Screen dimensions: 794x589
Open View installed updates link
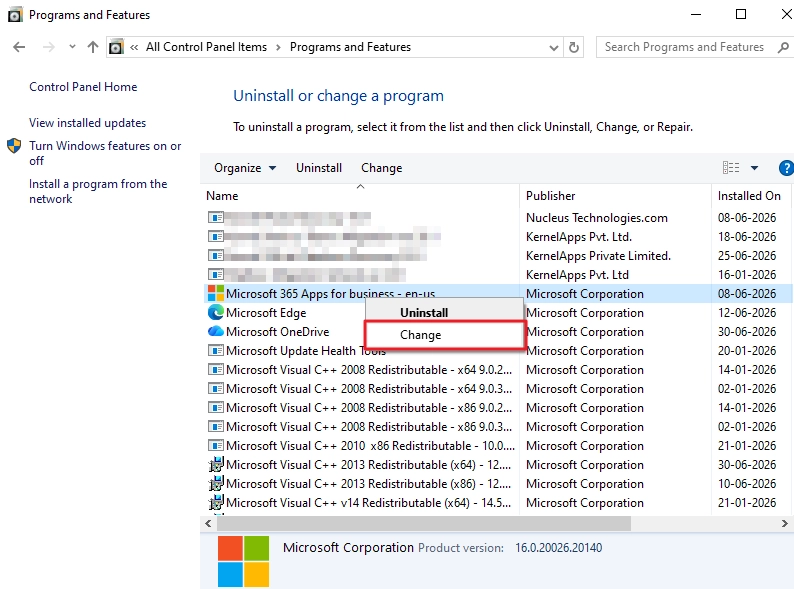[x=87, y=123]
